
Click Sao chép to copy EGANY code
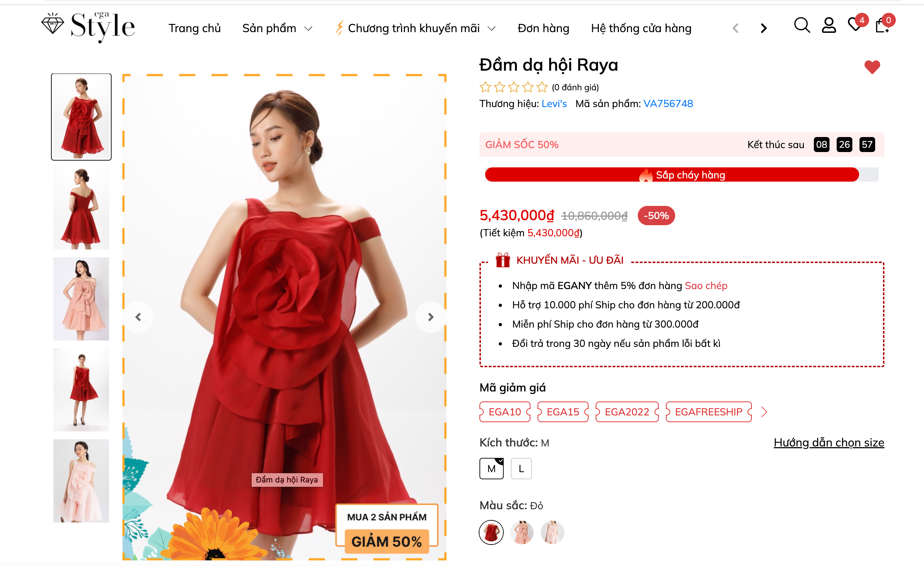point(706,285)
